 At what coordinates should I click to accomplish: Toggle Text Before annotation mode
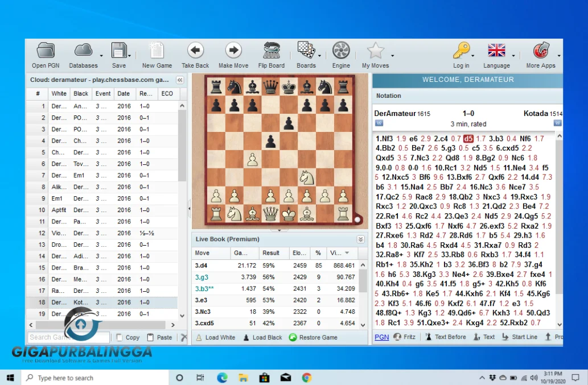pos(451,337)
